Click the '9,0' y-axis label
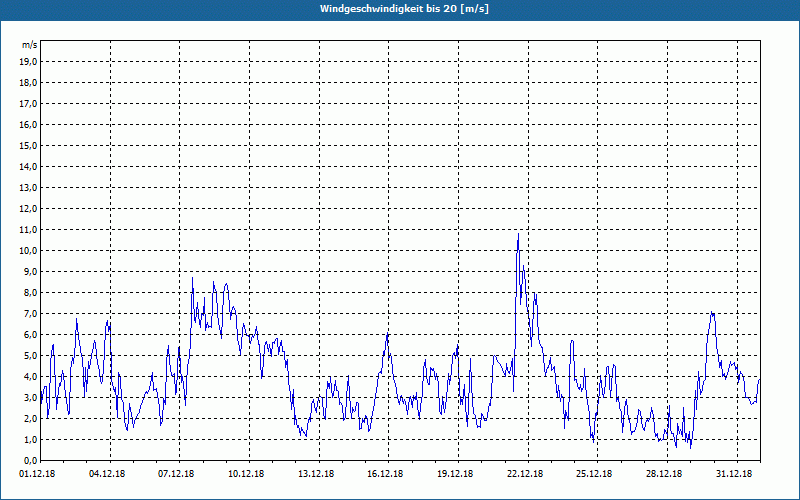Screen dimensions: 800x500 coord(30,271)
